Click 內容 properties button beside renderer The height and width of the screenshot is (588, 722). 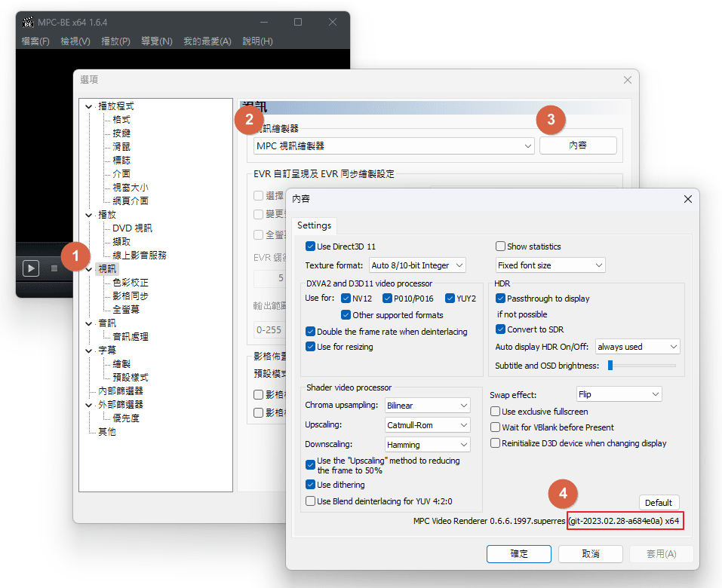click(578, 145)
